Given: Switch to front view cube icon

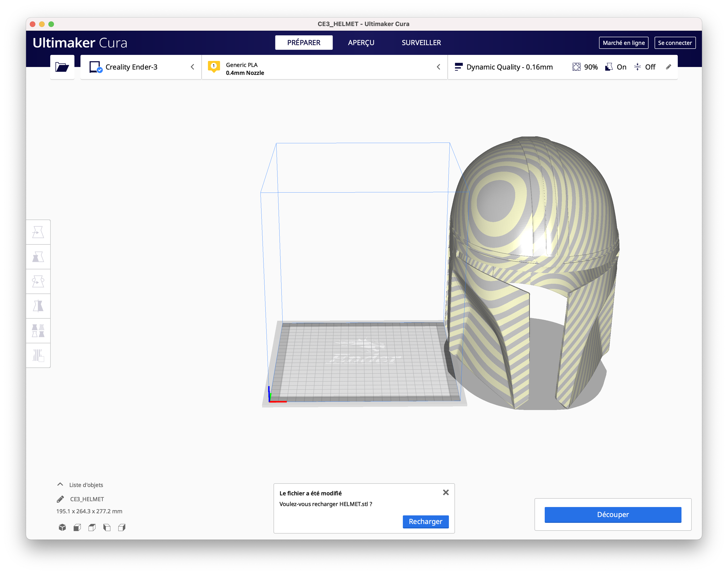Looking at the screenshot, I should 77,527.
